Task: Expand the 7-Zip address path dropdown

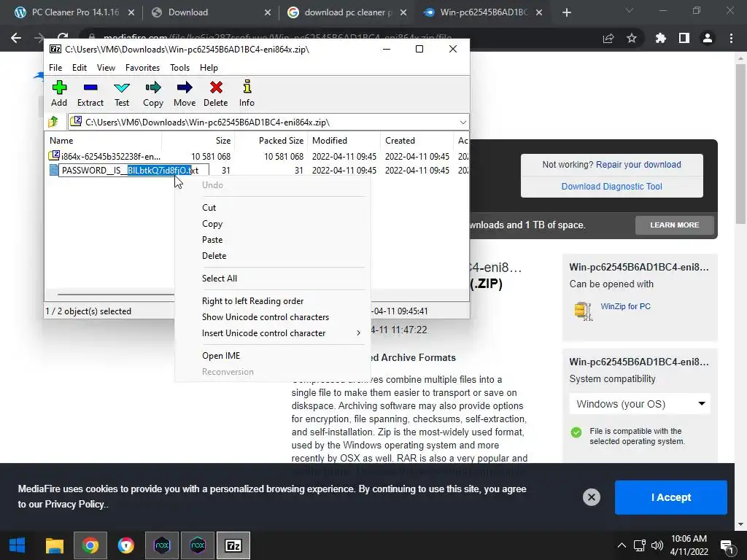Action: pos(462,122)
